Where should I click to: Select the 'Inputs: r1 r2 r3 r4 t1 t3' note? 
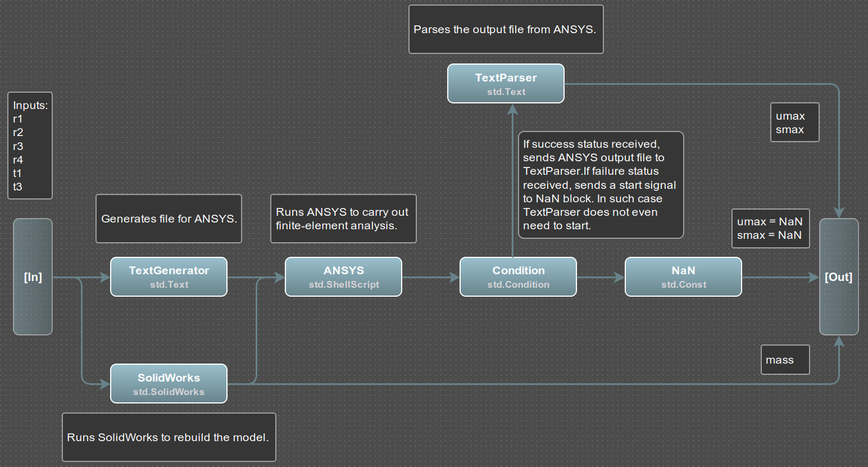[30, 146]
